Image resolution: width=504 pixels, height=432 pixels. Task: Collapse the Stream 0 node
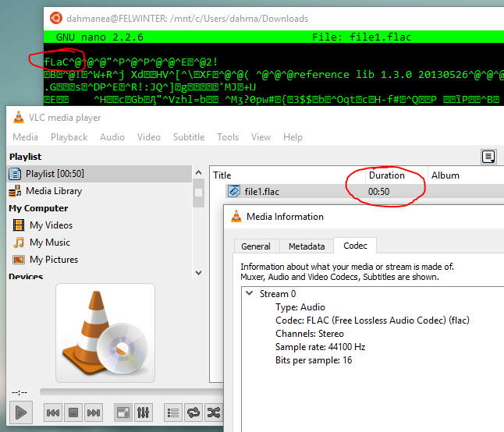(249, 293)
